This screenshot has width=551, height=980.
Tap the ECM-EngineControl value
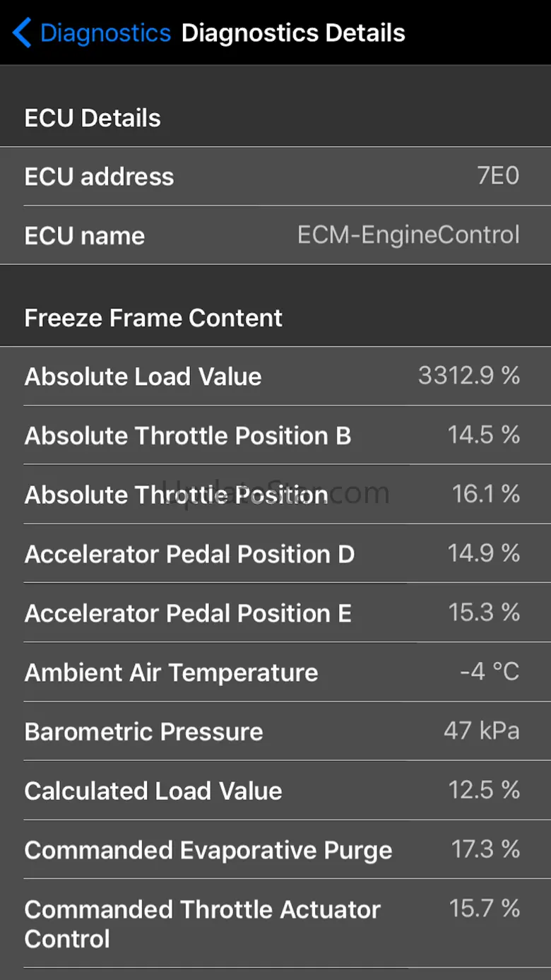(408, 235)
